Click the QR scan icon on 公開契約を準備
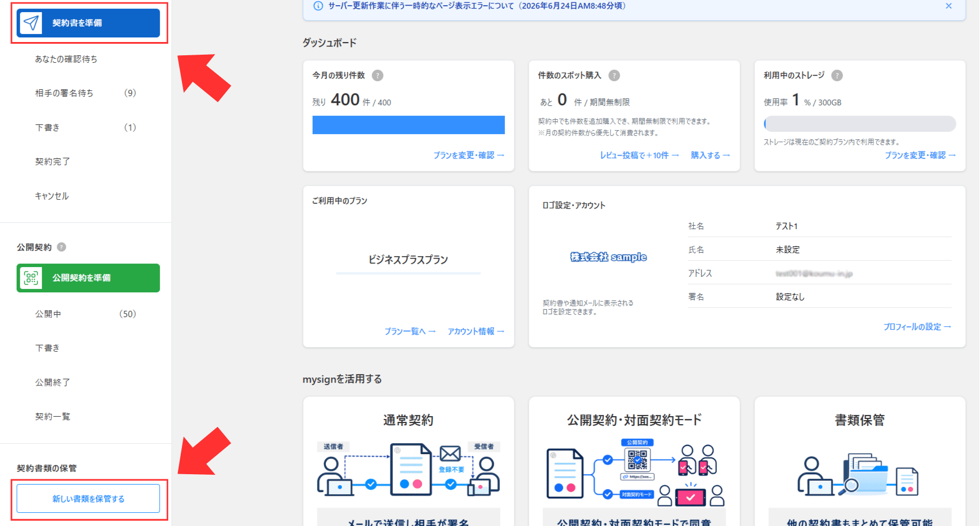980x526 pixels. (31, 278)
